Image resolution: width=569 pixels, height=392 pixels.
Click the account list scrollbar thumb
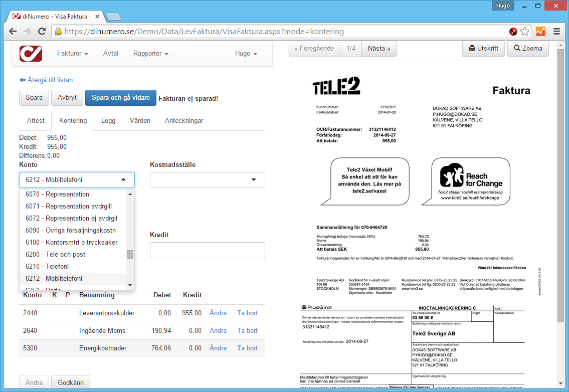(x=130, y=255)
